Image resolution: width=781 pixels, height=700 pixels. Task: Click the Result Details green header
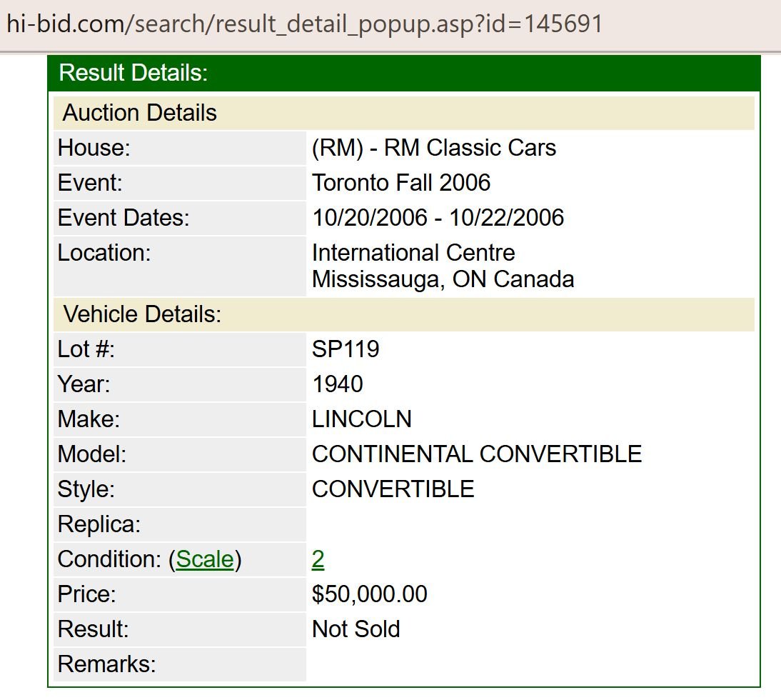(133, 73)
